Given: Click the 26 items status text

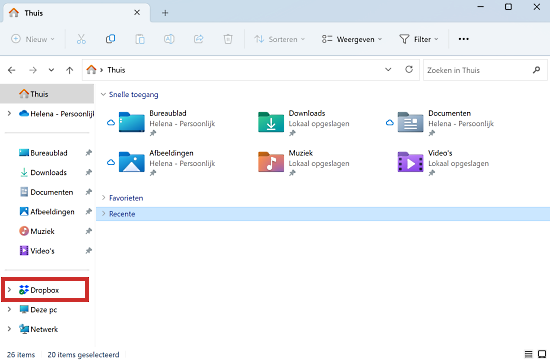Looking at the screenshot, I should tap(21, 354).
